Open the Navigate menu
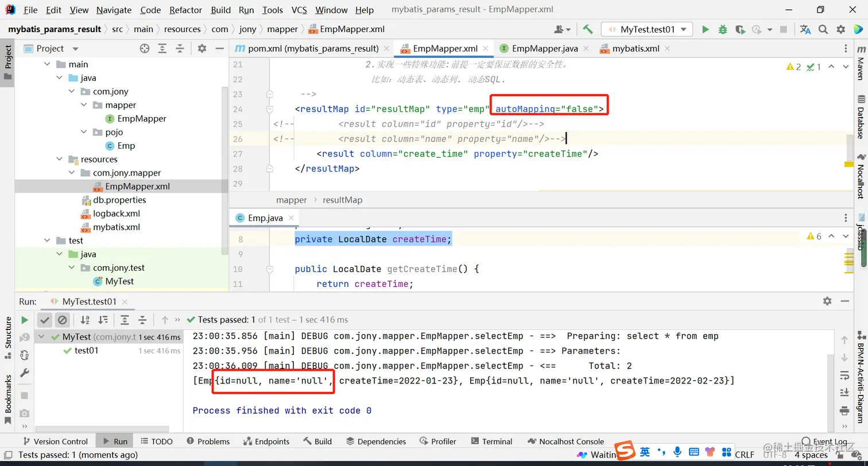The width and height of the screenshot is (868, 466). 114,10
